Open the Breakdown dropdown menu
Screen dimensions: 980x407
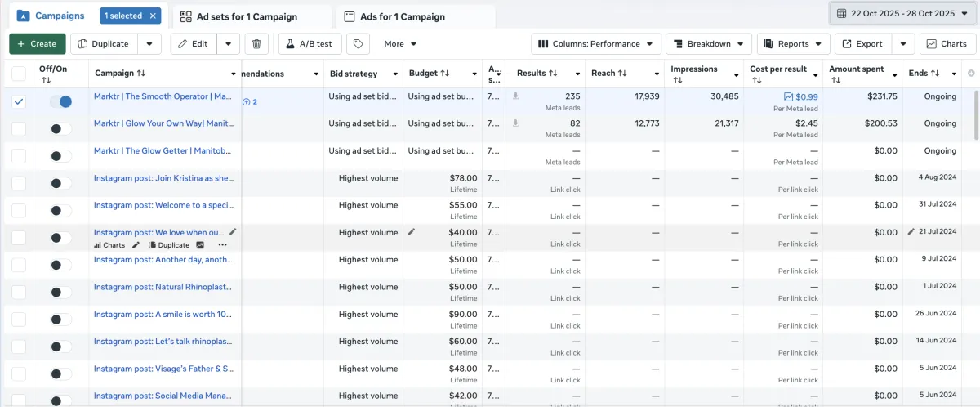coord(709,44)
